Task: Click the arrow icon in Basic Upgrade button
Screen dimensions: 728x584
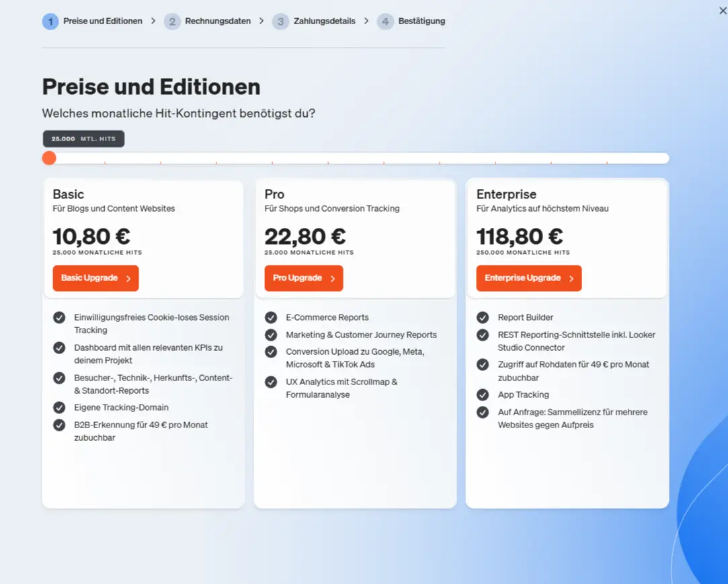Action: pos(128,278)
